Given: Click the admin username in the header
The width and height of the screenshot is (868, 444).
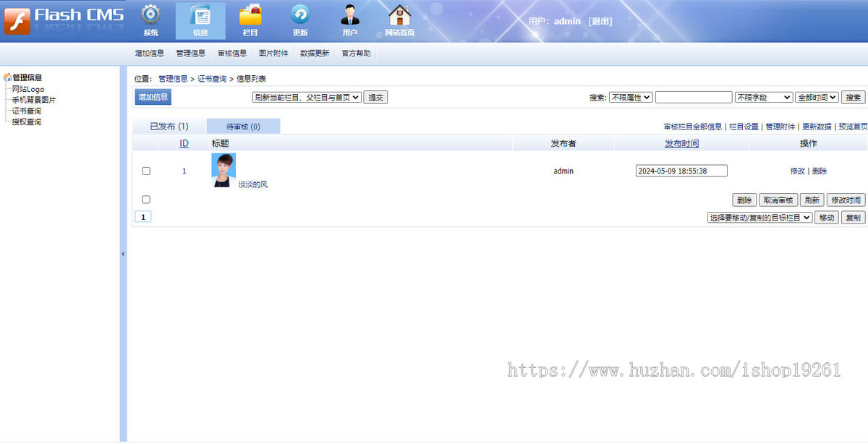Looking at the screenshot, I should pos(567,21).
